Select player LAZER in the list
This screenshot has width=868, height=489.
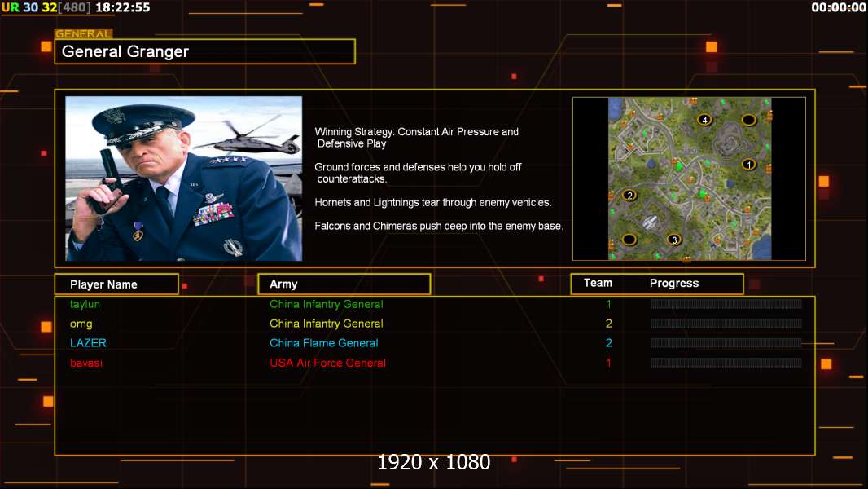[x=88, y=343]
